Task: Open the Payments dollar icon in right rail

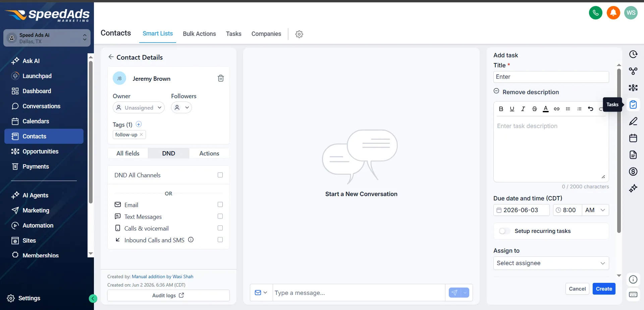Action: pos(633,172)
